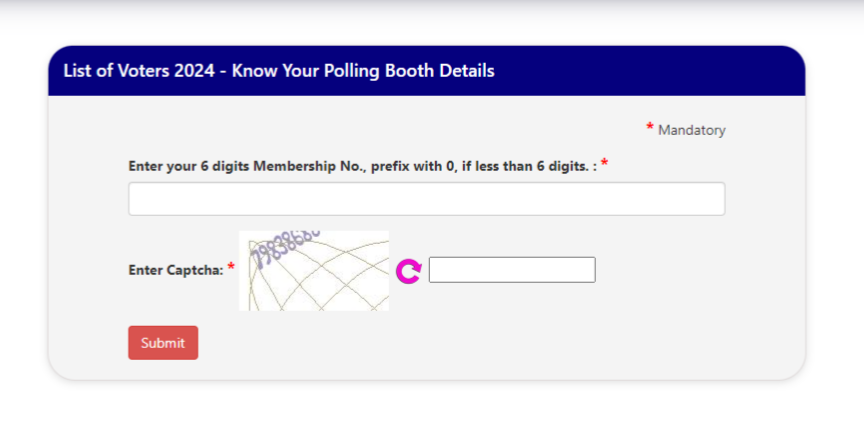Viewport: 864px width, 442px height.
Task: Focus the captcha text input box
Action: 512,270
